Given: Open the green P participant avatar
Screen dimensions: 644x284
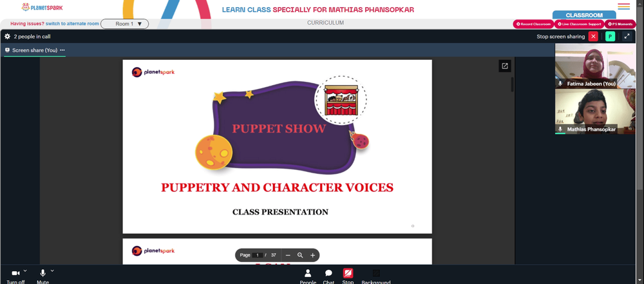Looking at the screenshot, I should 611,37.
